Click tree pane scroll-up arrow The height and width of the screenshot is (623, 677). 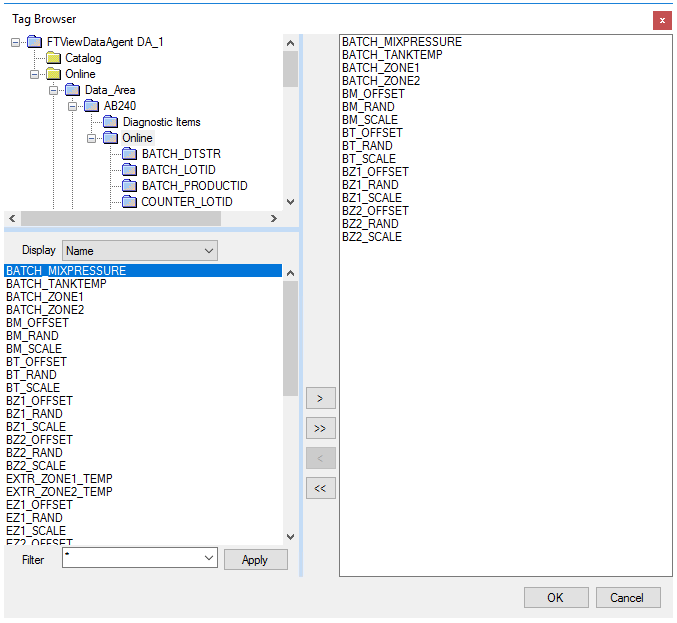[291, 43]
